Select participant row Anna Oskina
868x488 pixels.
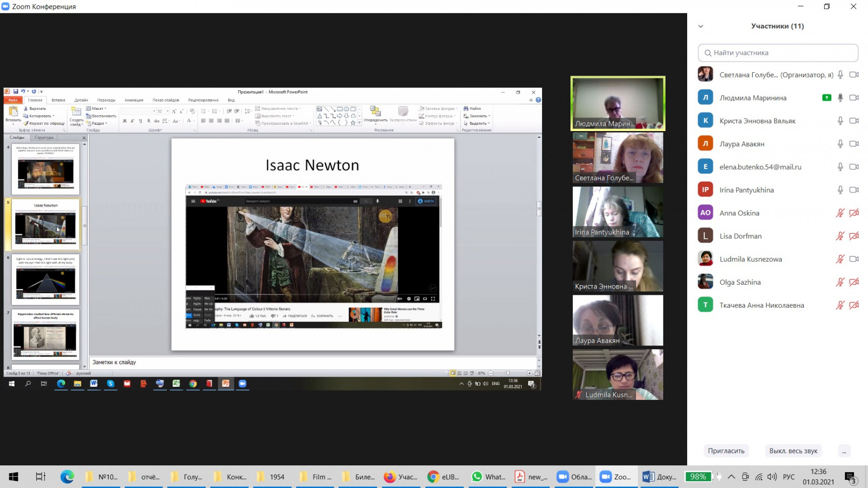click(778, 213)
